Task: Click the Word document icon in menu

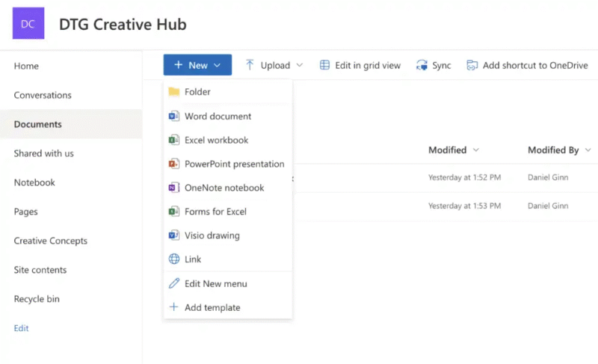Action: tap(173, 116)
